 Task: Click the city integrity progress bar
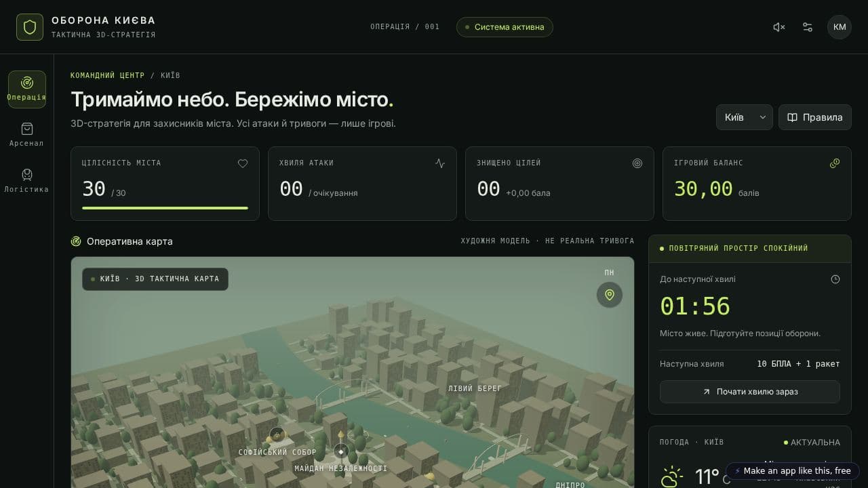165,208
